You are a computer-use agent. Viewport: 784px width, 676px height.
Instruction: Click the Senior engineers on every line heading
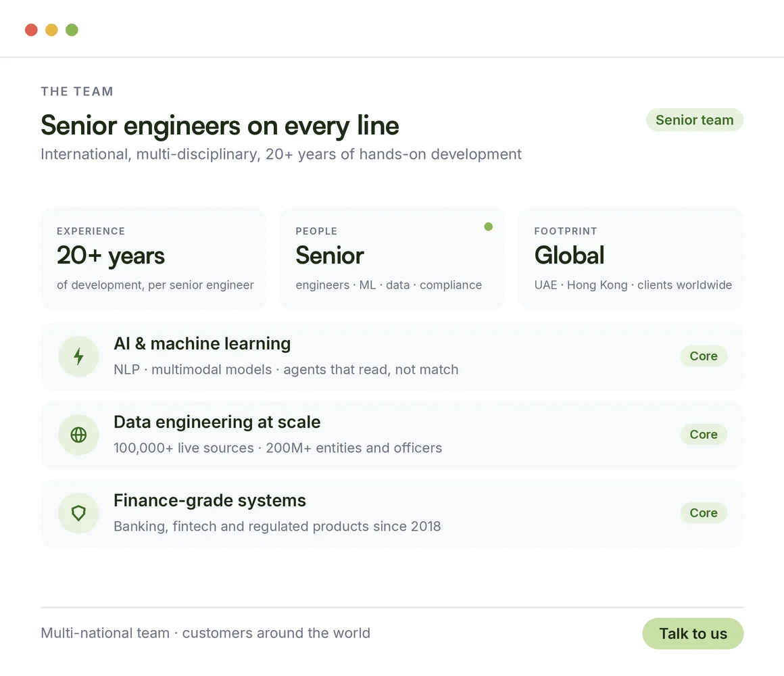click(x=220, y=126)
